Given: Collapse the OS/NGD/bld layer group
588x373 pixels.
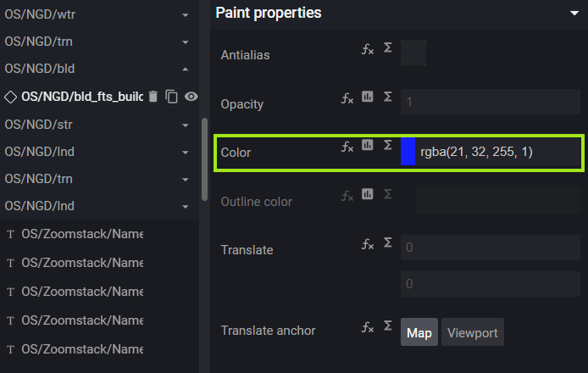Looking at the screenshot, I should click(185, 69).
